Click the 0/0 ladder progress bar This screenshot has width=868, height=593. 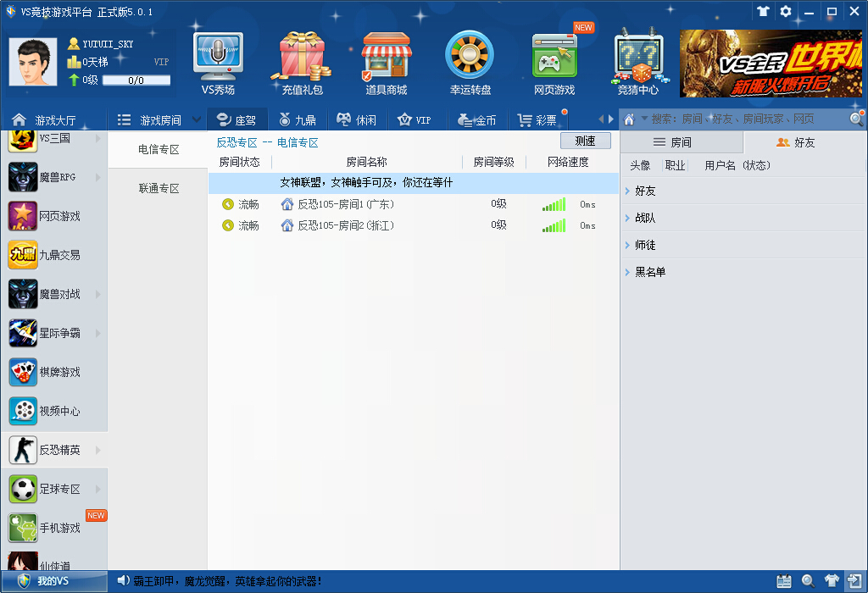(136, 80)
